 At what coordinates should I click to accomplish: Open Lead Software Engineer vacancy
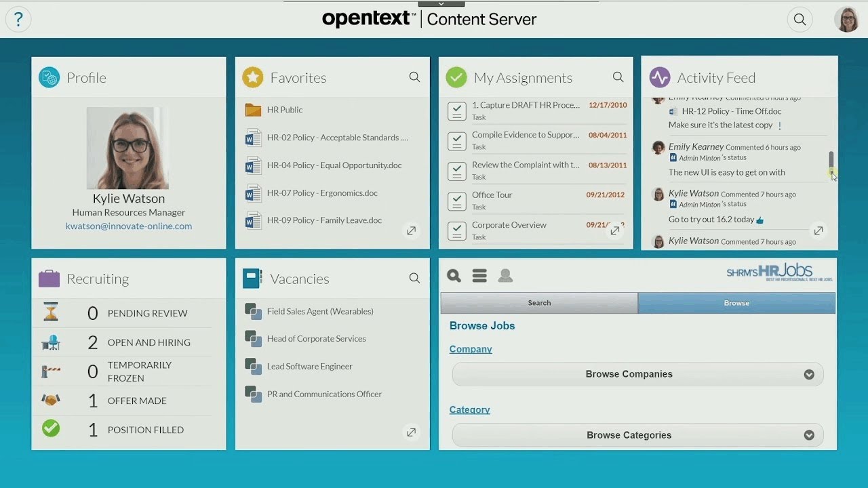click(x=309, y=367)
